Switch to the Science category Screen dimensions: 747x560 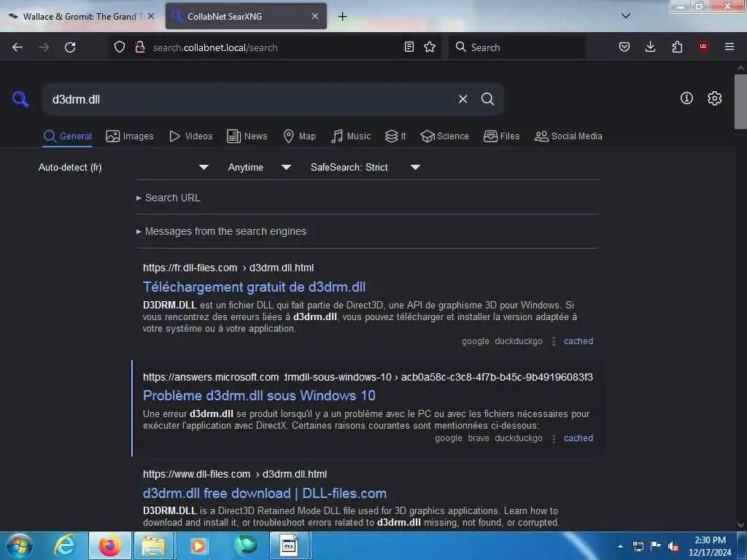[x=444, y=136]
